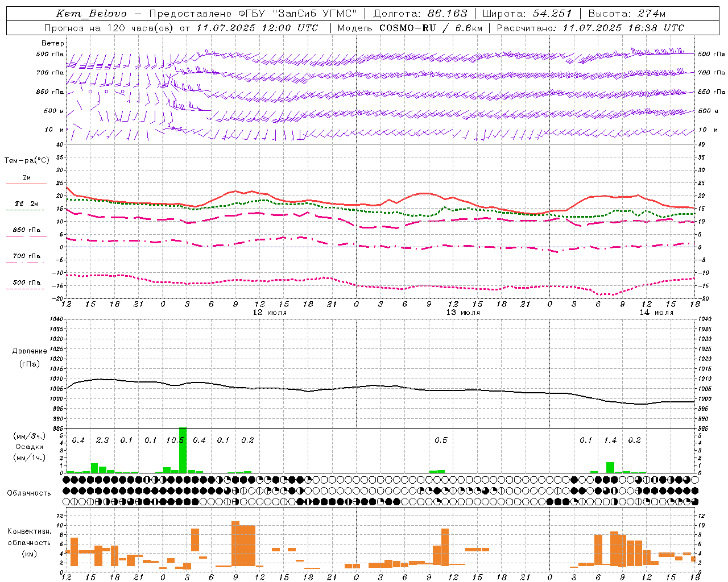Click the "Высота: 274м" header value
The image size is (728, 582).
coord(626,14)
